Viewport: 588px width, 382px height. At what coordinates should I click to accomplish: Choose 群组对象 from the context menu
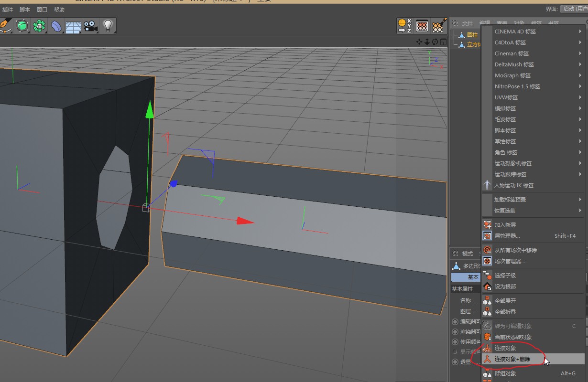(x=534, y=373)
